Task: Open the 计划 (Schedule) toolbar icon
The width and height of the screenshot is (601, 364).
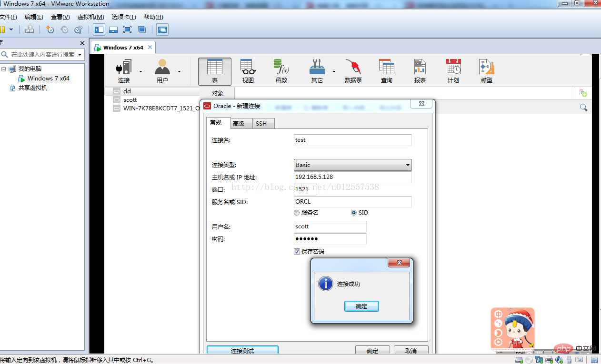Action: click(453, 71)
